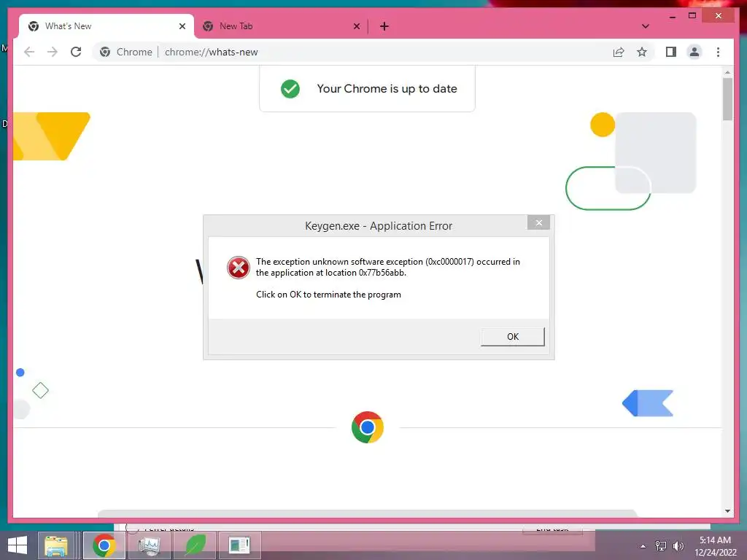The image size is (747, 560).
Task: Open the network status tray icon
Action: [x=661, y=546]
